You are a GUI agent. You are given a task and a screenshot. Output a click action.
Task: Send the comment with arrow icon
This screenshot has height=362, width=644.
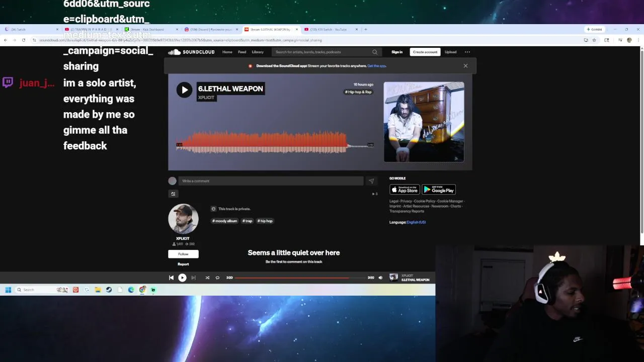coord(371,181)
